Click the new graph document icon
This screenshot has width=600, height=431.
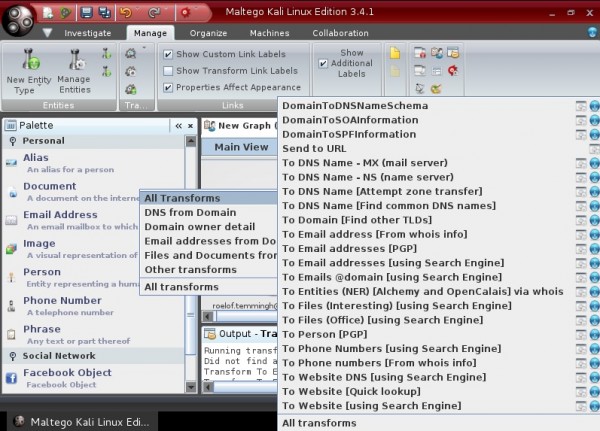tap(48, 13)
